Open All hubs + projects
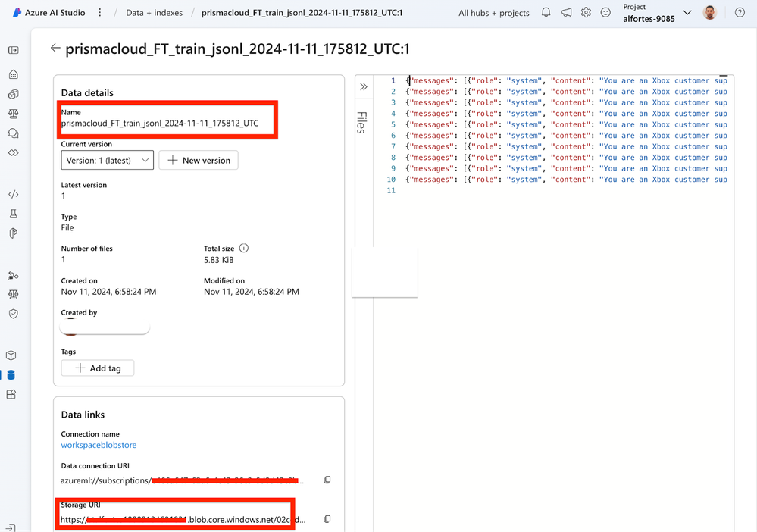Screen dimensions: 757x532 494,13
